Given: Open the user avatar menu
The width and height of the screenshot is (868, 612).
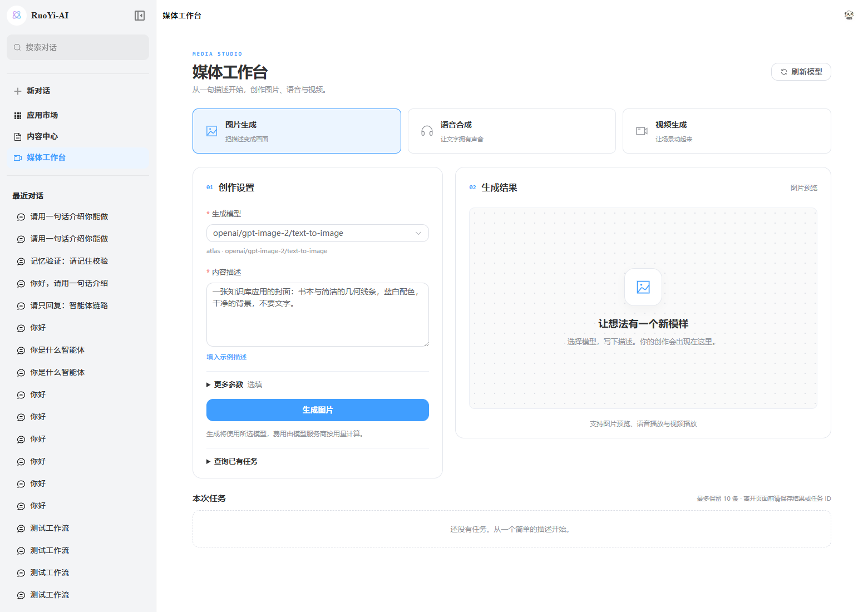Looking at the screenshot, I should tap(849, 15).
